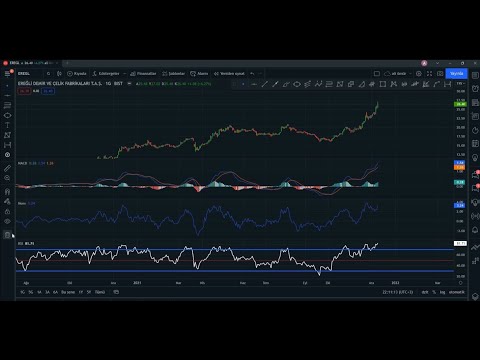Click the 22:11:13 (UTC+3) timezone
Viewport: 480px width, 360px height.
398,292
